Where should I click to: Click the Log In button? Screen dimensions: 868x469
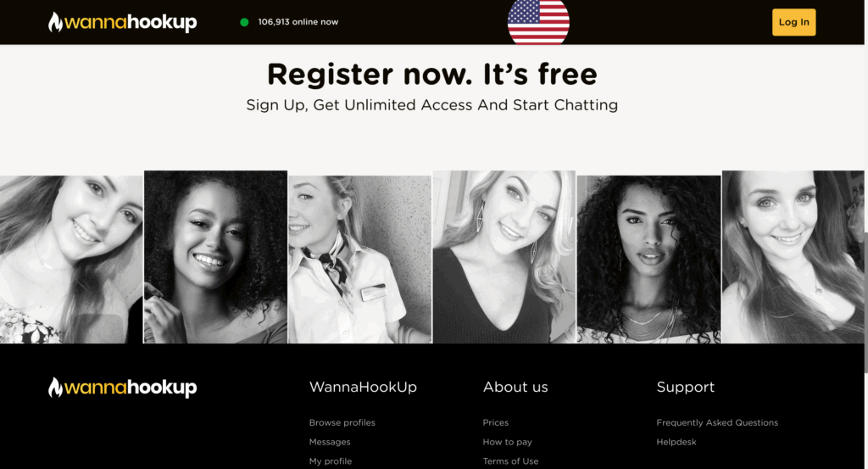pyautogui.click(x=793, y=22)
